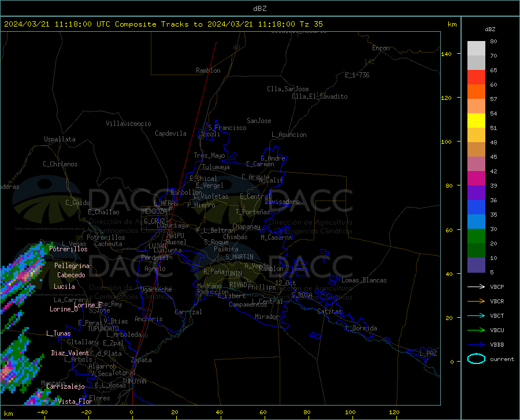Screen dimensions: 520x420
Task: Pick the orange swatch below 60 dBZ
Action: (476, 92)
